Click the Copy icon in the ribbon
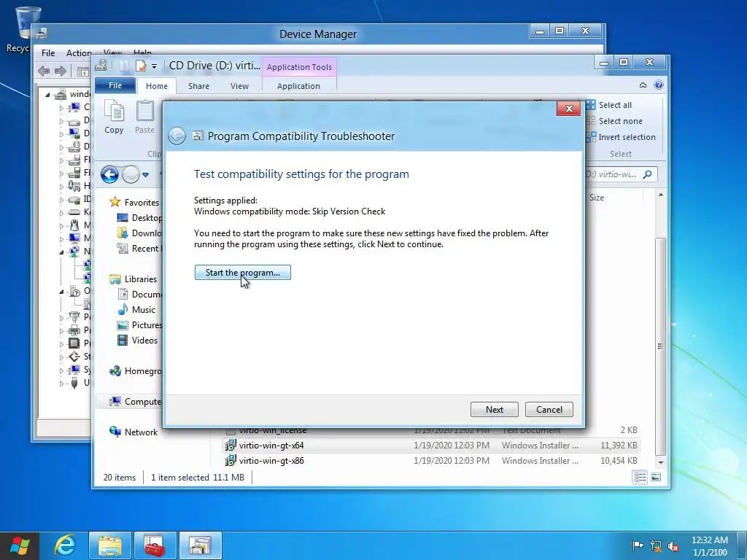Viewport: 747px width, 560px height. coord(114,117)
